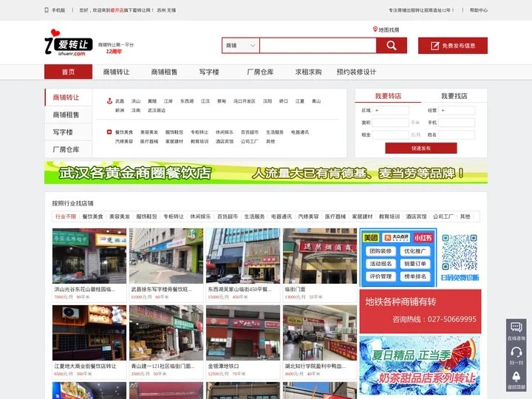This screenshot has height=399, width=532.
Task: Click the 小红书 logo in the ad
Action: click(423, 238)
